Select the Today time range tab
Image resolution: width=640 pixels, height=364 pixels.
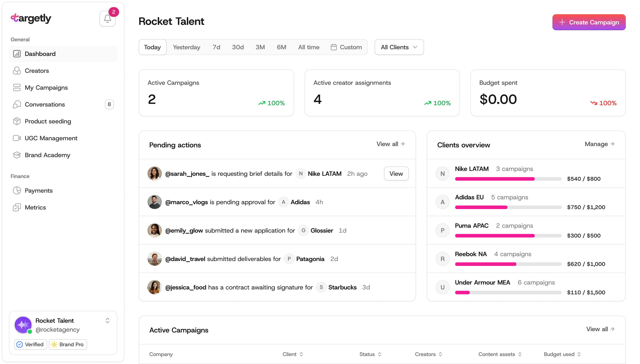152,47
